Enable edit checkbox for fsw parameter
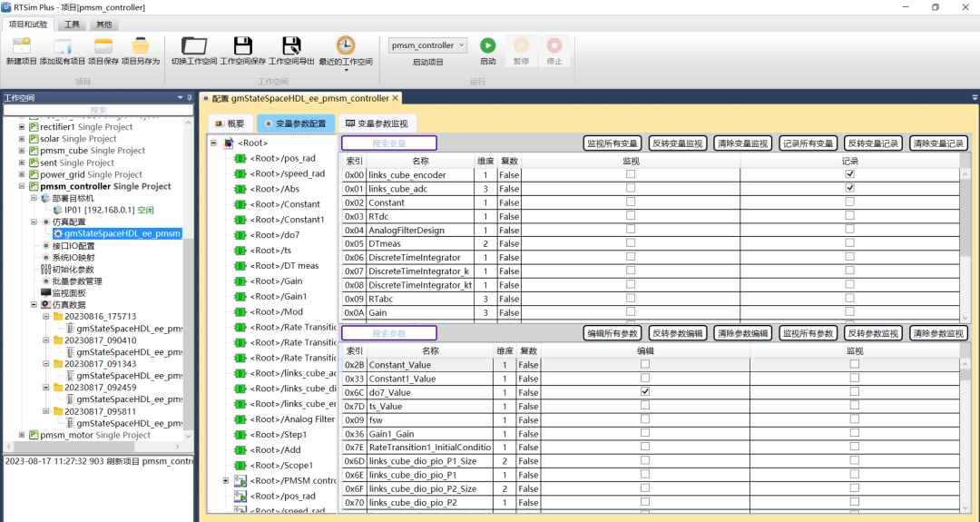 tap(645, 419)
